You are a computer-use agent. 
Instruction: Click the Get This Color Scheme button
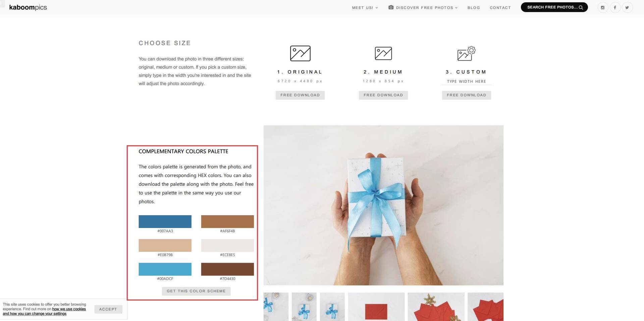196,291
